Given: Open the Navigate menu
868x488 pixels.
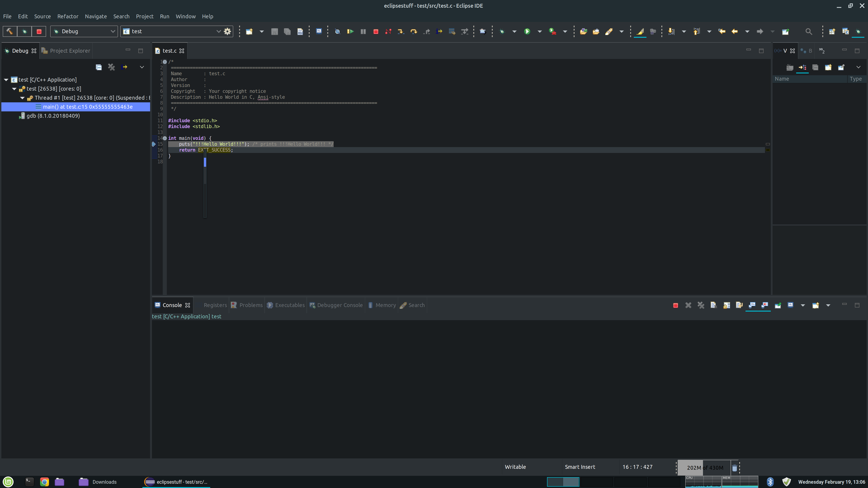Looking at the screenshot, I should [96, 16].
